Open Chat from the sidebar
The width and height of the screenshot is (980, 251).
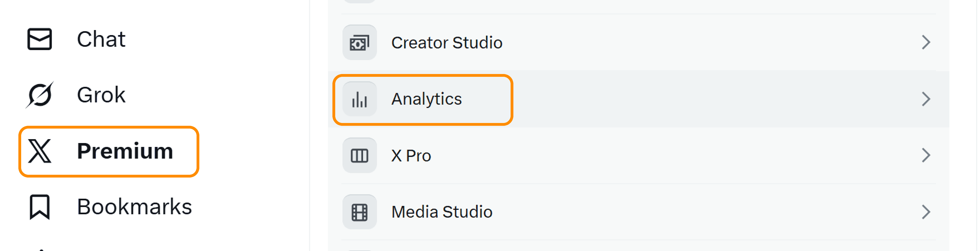pos(101,39)
